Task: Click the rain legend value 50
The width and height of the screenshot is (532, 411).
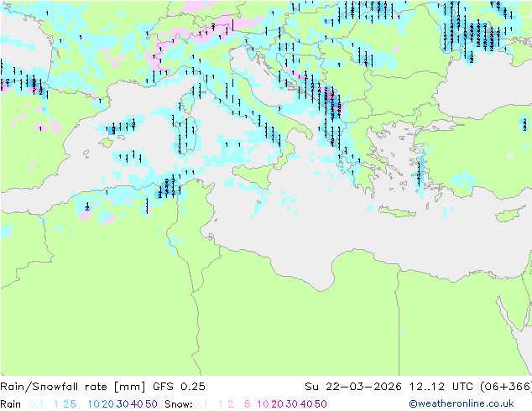Action: (151, 404)
